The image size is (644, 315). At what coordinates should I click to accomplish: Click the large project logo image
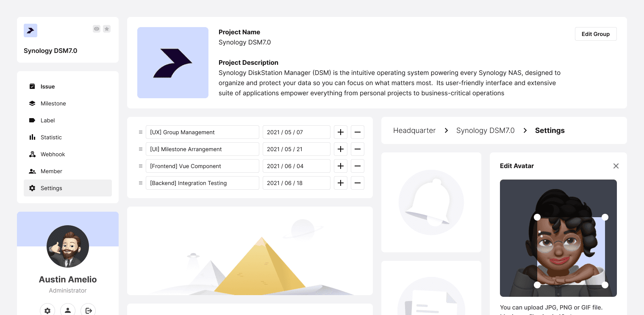pos(173,63)
